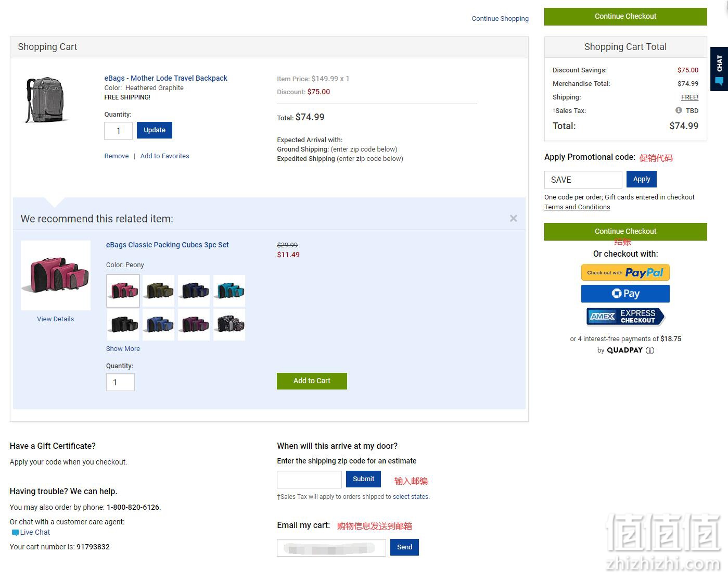Pay using Chase Pay button
The image size is (728, 578).
625,294
